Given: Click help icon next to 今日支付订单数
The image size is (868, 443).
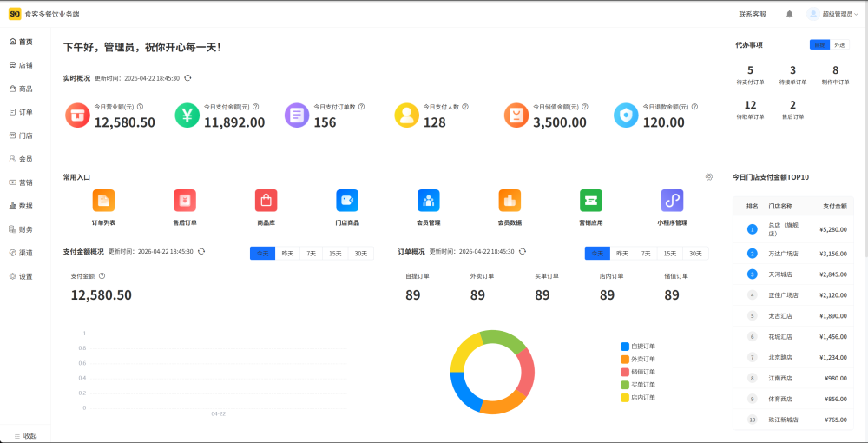Looking at the screenshot, I should tap(361, 107).
